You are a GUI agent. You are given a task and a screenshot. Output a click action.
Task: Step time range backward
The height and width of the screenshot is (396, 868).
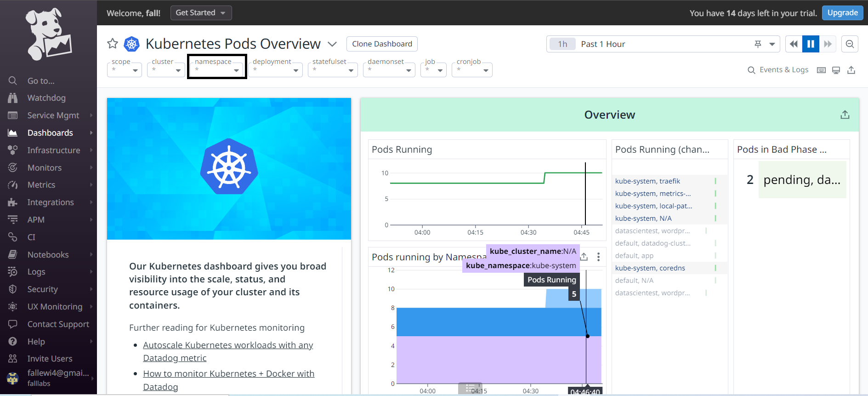[x=794, y=44]
